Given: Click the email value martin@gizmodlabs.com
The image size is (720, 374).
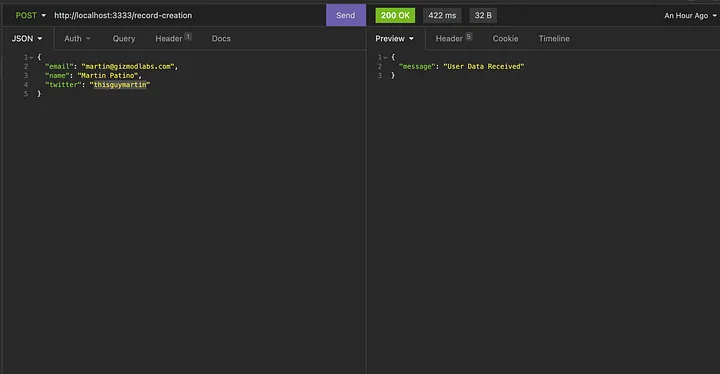Looking at the screenshot, I should click(128, 66).
